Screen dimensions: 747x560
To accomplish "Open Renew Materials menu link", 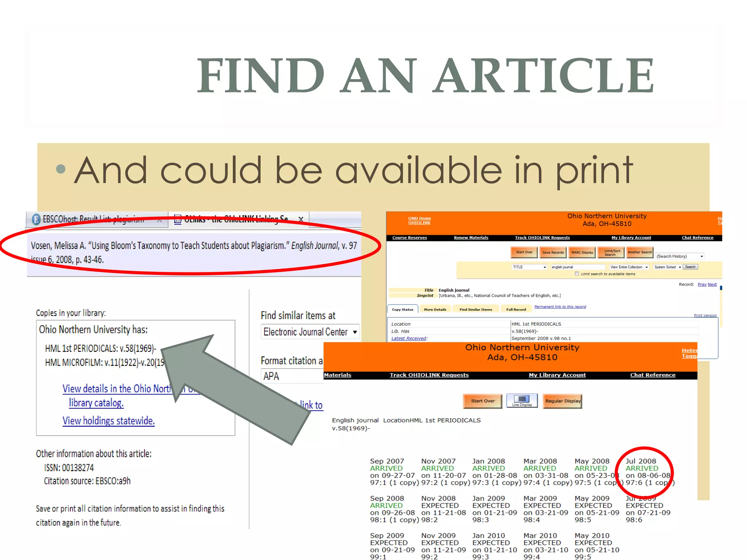I will 471,238.
